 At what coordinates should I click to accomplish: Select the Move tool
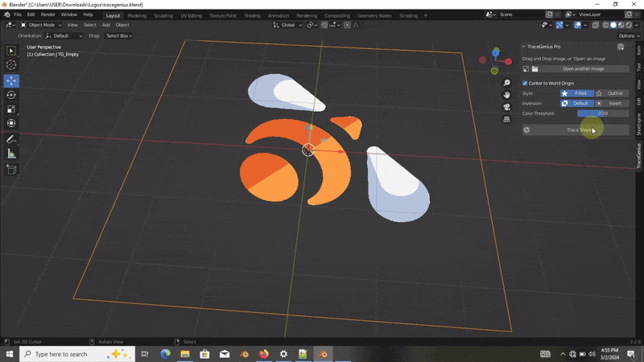click(x=11, y=81)
